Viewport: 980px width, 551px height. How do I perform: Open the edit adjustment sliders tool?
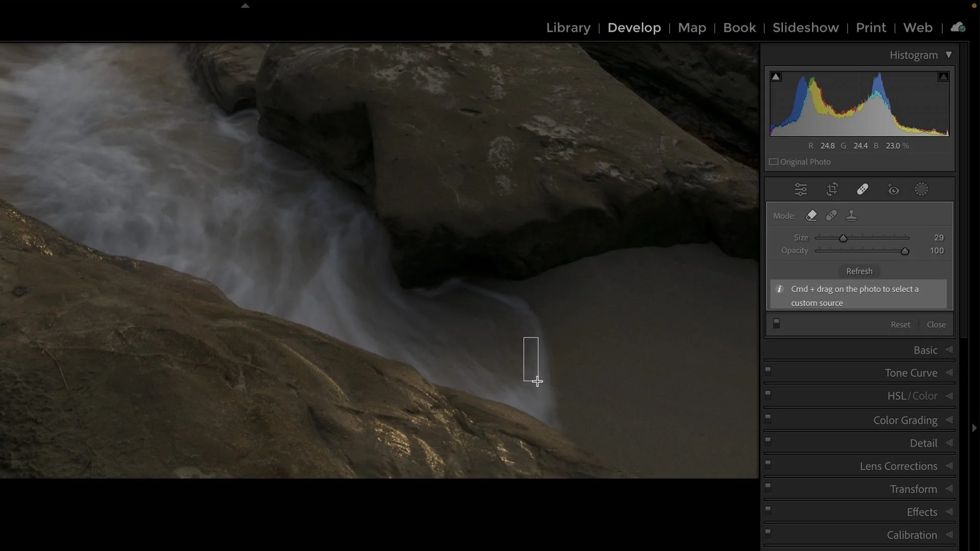pyautogui.click(x=801, y=189)
